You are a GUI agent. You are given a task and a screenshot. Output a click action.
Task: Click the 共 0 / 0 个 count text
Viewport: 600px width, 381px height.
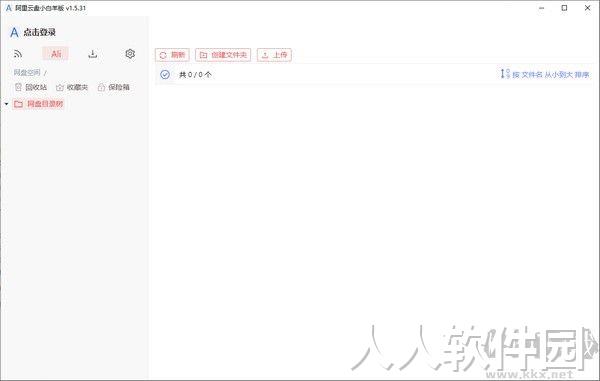click(x=195, y=75)
